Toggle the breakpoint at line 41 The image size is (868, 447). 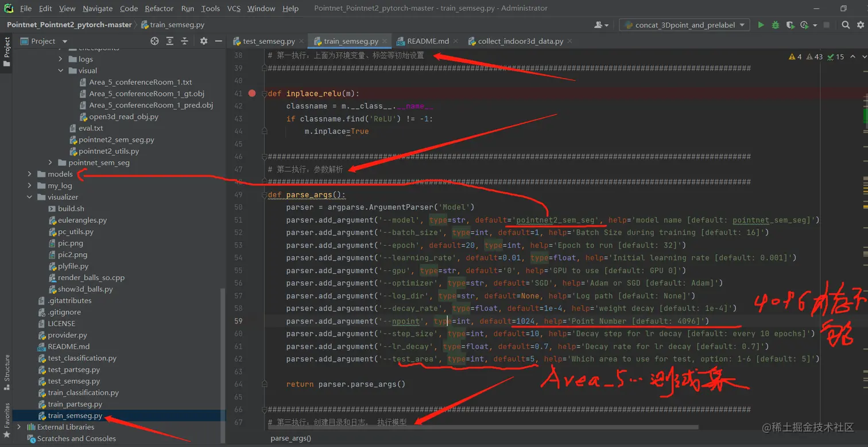pyautogui.click(x=252, y=93)
